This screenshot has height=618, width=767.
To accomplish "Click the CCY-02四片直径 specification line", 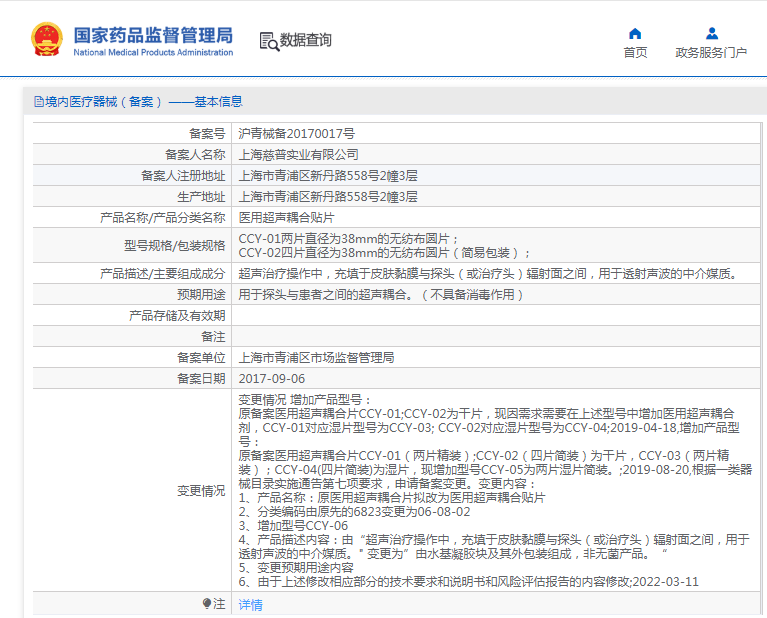I will [x=384, y=253].
